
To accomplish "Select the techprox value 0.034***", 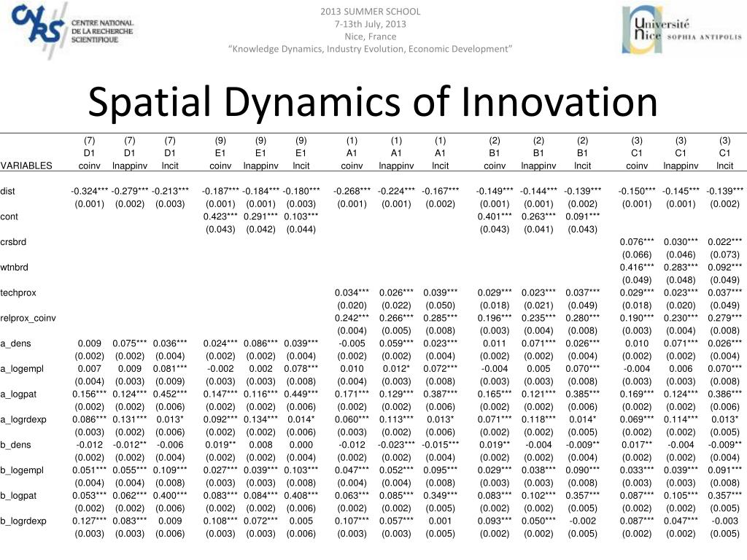I will click(352, 292).
